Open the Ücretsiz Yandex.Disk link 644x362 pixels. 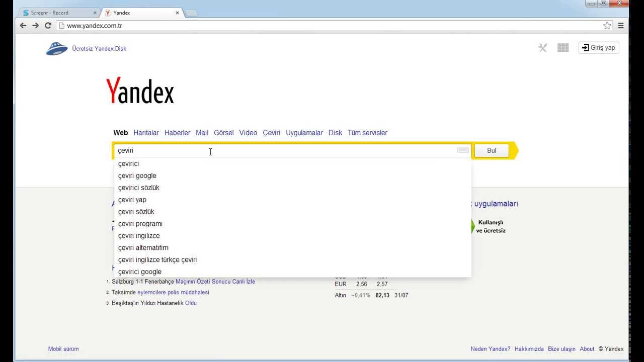pyautogui.click(x=99, y=49)
